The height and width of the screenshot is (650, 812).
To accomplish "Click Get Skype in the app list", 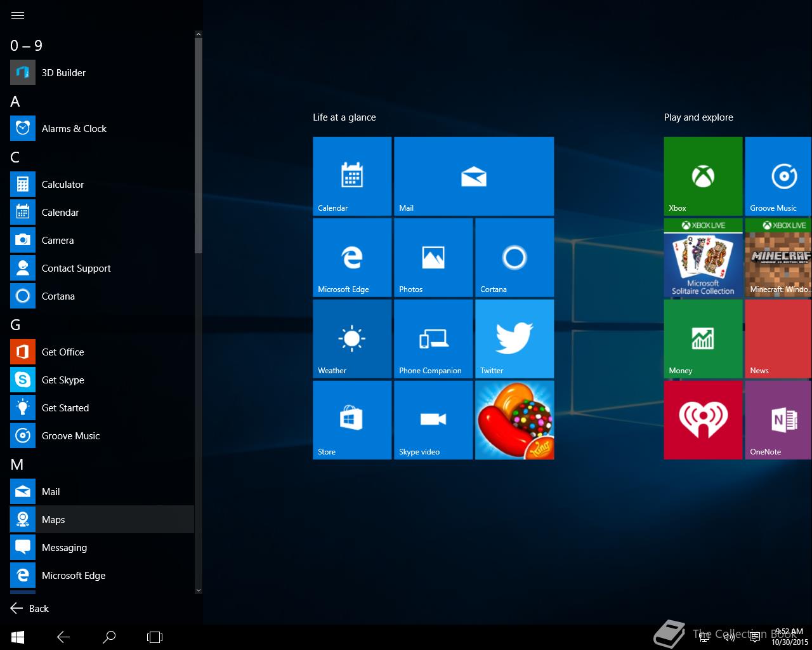I will click(x=101, y=380).
